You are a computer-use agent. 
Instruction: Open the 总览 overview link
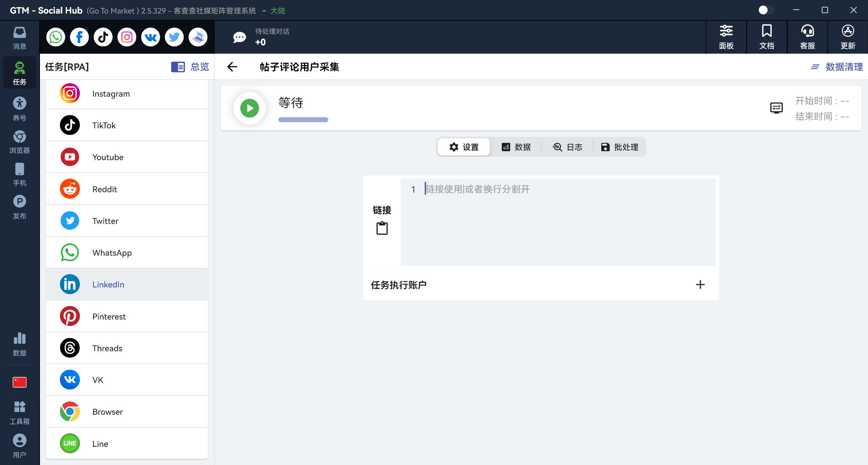[190, 67]
